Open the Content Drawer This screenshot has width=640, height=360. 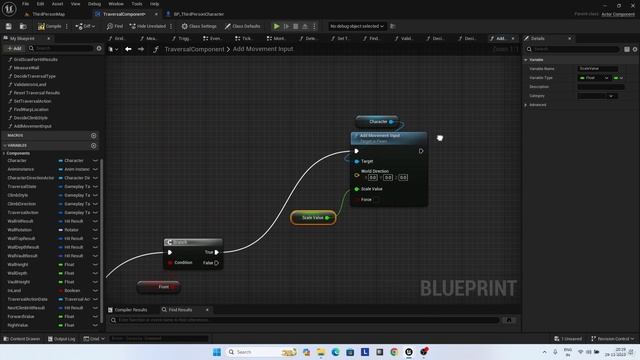pyautogui.click(x=22, y=339)
